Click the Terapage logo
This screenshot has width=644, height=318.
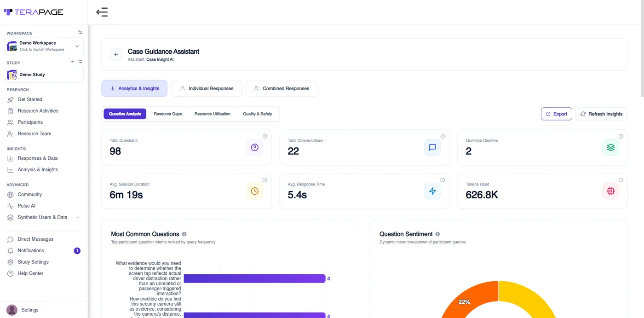(x=34, y=12)
